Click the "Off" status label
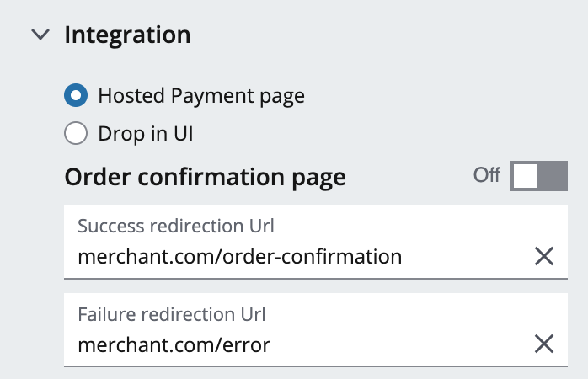The height and width of the screenshot is (379, 588). coord(486,175)
